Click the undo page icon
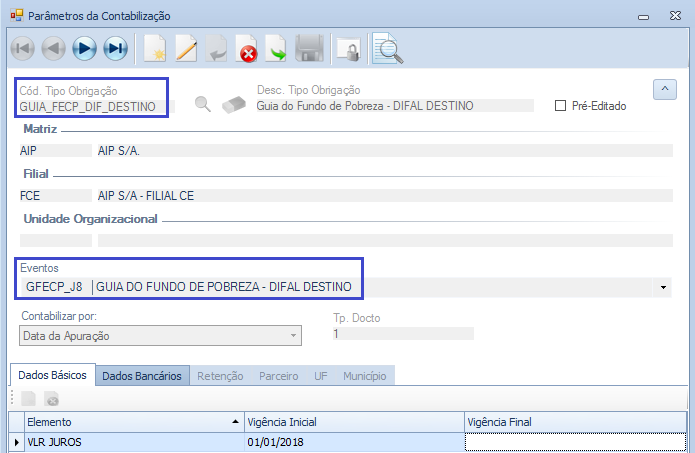The height and width of the screenshot is (453, 695). coord(217,48)
